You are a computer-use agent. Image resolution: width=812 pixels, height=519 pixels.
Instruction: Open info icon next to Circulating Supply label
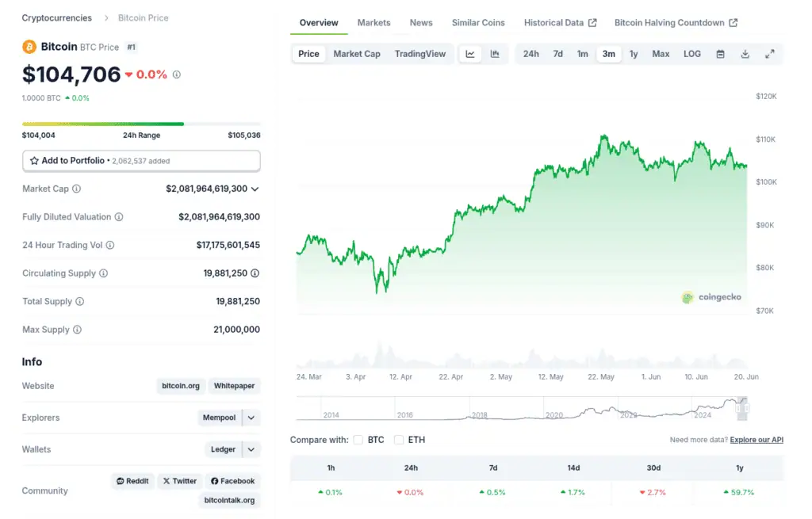pyautogui.click(x=104, y=273)
